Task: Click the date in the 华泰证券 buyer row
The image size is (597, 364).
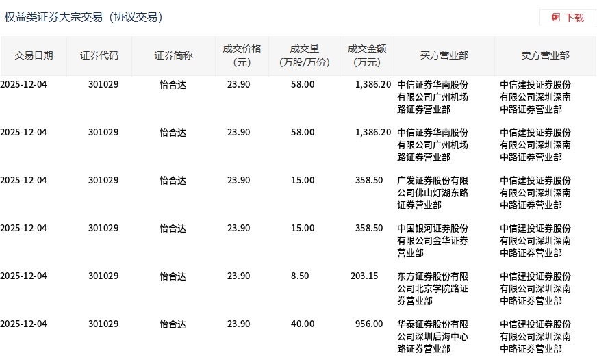Action: pyautogui.click(x=23, y=324)
